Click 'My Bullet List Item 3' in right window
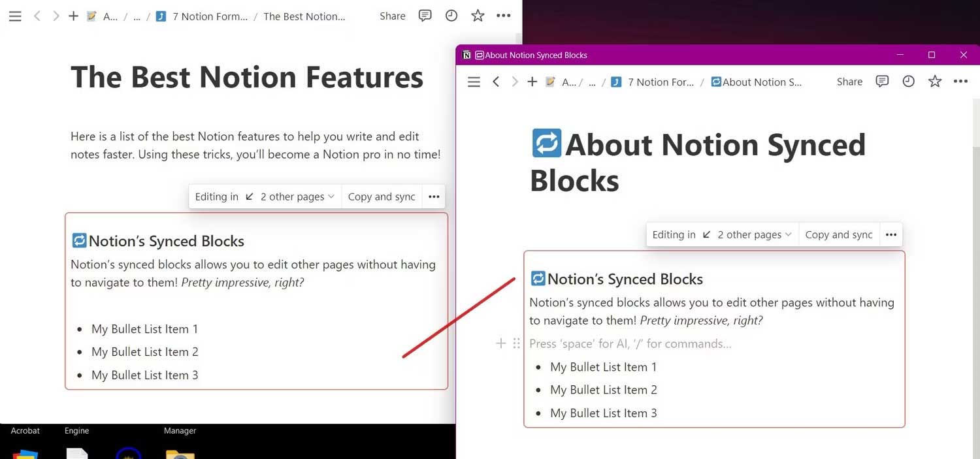 pos(603,413)
